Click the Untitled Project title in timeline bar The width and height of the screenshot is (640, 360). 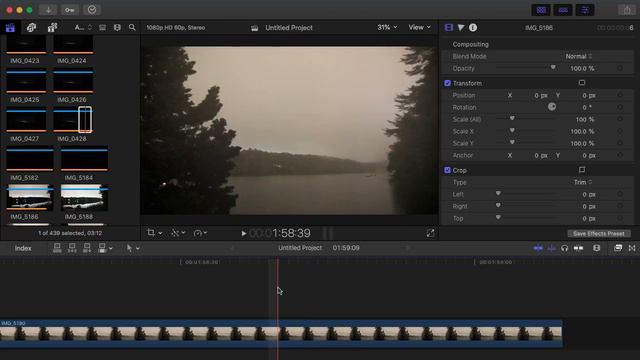pyautogui.click(x=300, y=248)
